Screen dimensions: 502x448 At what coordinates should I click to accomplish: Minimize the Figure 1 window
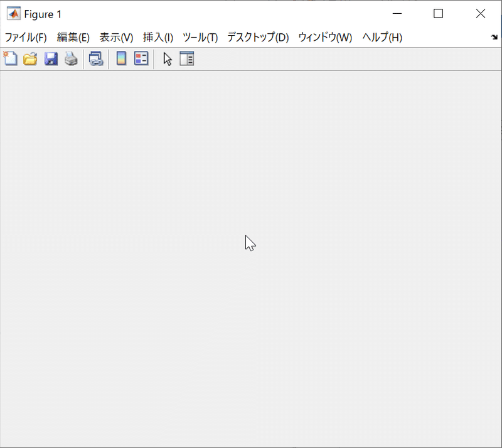[397, 13]
